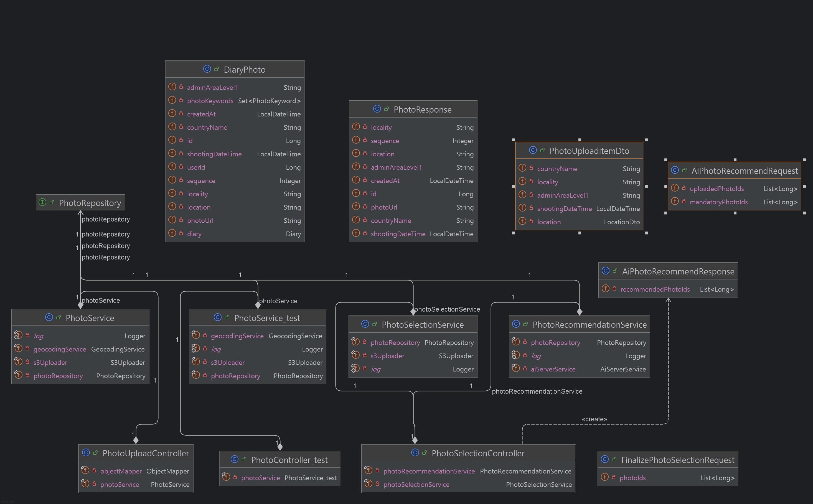
Task: Click the «create» dependency label
Action: pos(594,419)
